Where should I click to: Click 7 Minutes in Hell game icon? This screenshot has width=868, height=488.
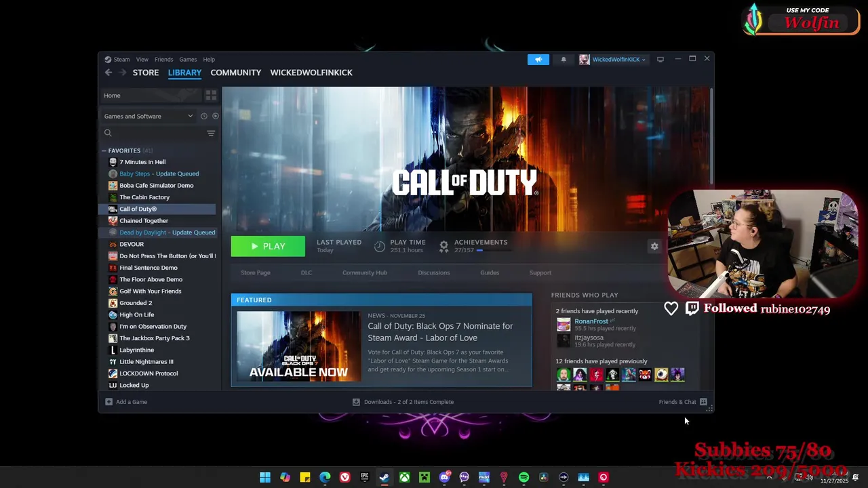113,162
